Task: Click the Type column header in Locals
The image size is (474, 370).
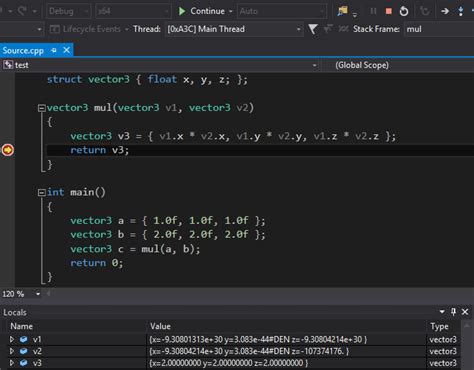Action: tap(439, 326)
